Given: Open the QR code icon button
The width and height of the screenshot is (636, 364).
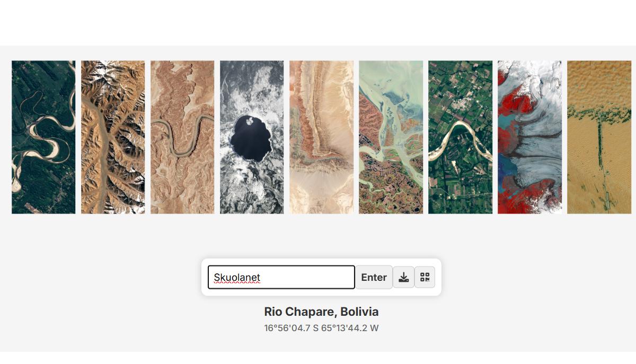Looking at the screenshot, I should coord(425,277).
